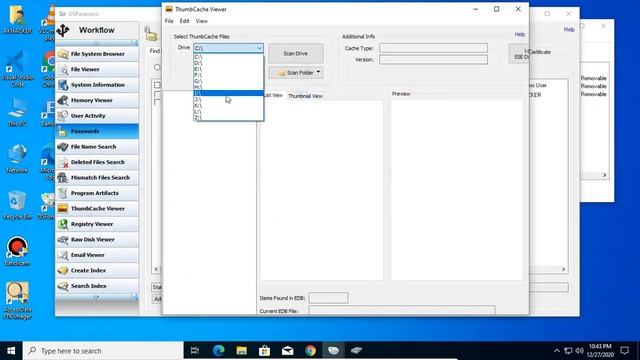Show hidden system tray icons
This screenshot has height=360, width=640.
click(x=556, y=351)
